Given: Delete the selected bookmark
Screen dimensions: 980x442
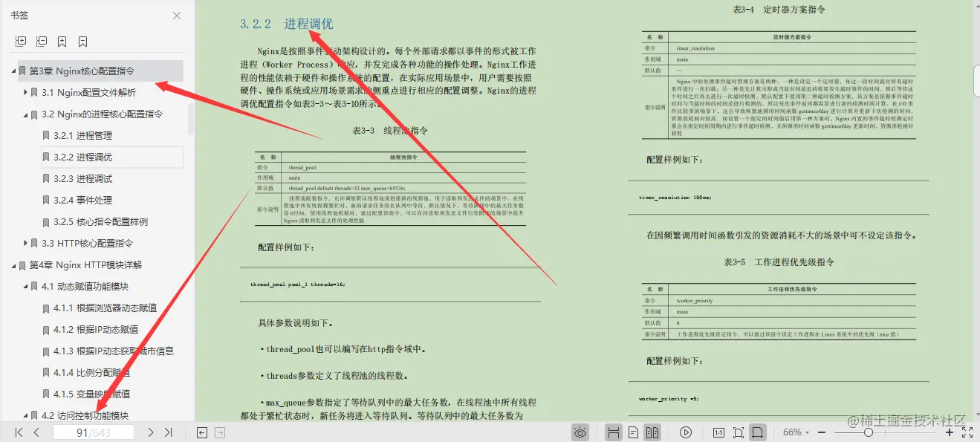Looking at the screenshot, I should (82, 42).
